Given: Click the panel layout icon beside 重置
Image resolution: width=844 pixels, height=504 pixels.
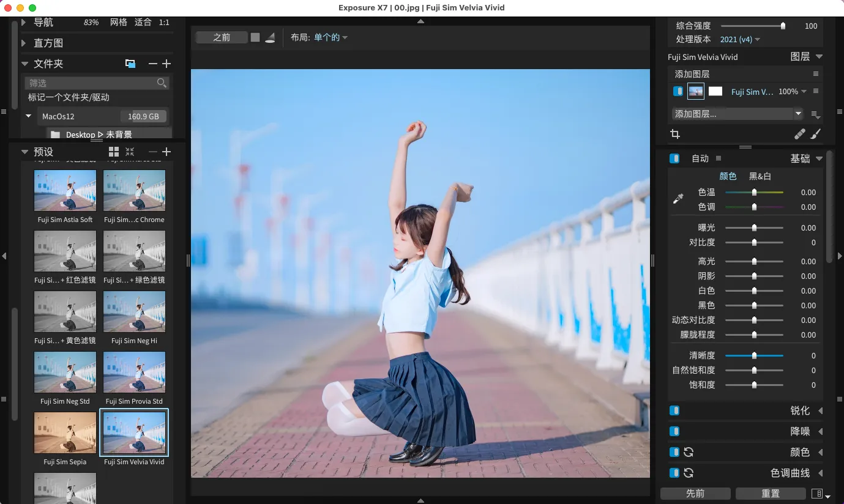Looking at the screenshot, I should pyautogui.click(x=816, y=493).
